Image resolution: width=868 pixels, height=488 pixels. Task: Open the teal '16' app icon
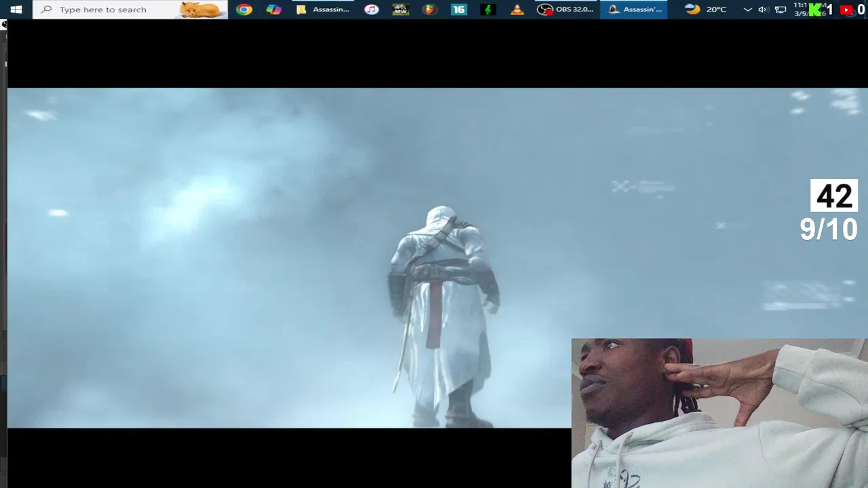[x=459, y=9]
